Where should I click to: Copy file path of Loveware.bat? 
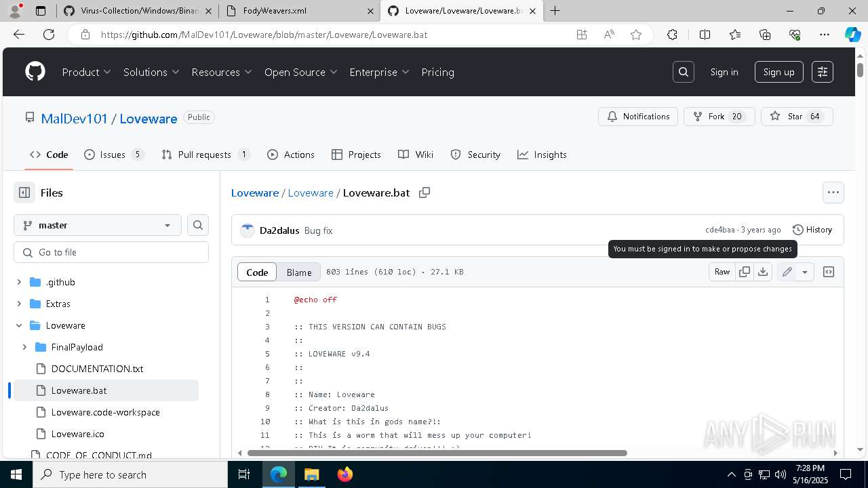425,192
